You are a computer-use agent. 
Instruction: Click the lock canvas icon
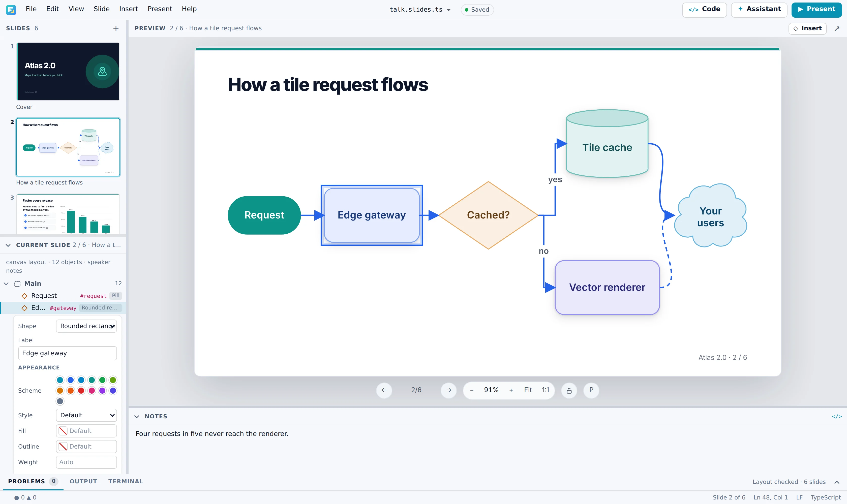tap(569, 390)
